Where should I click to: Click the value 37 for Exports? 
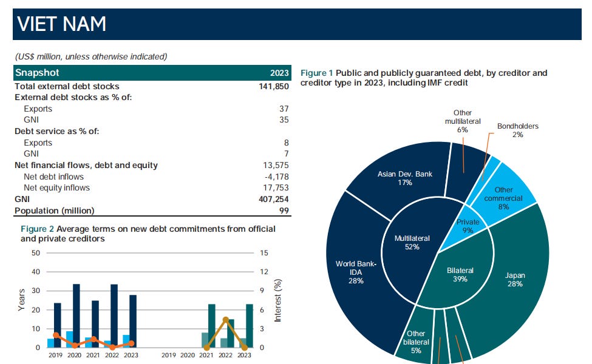coord(284,109)
